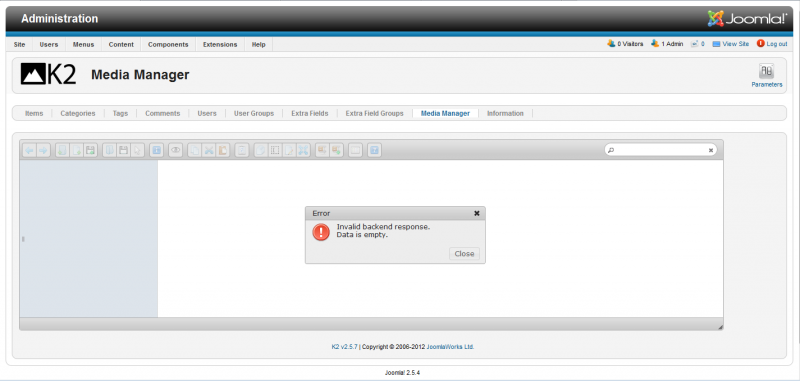This screenshot has height=381, width=800.
Task: Click the sidebar splitter handle
Action: [23, 239]
